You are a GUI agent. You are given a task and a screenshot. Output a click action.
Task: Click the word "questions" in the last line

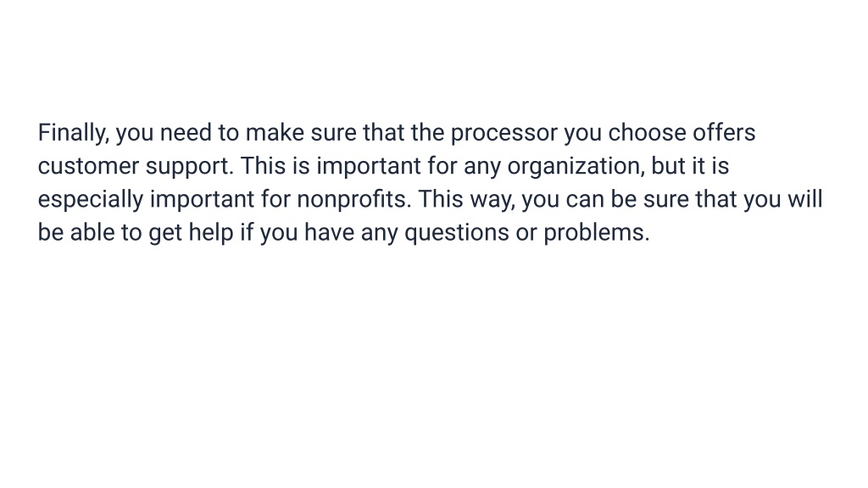pos(457,233)
